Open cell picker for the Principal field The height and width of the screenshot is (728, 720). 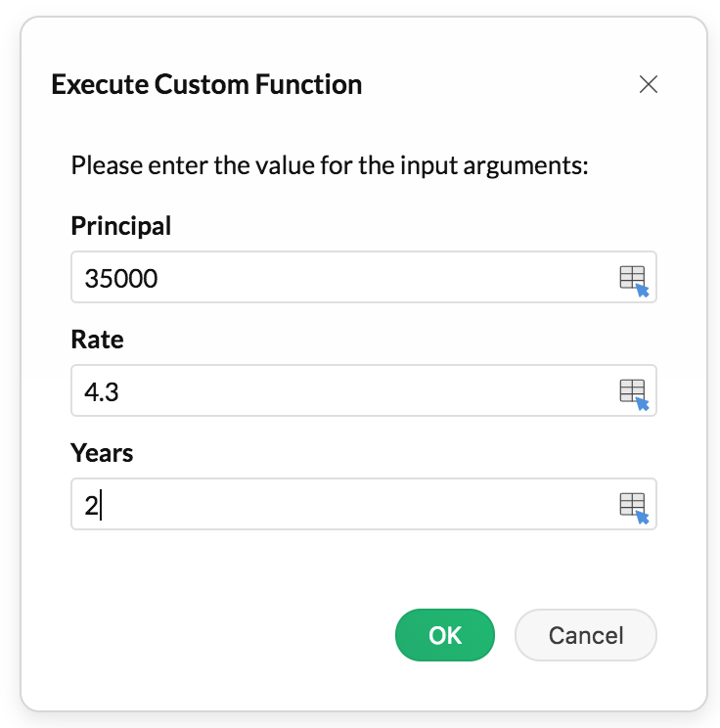point(633,279)
